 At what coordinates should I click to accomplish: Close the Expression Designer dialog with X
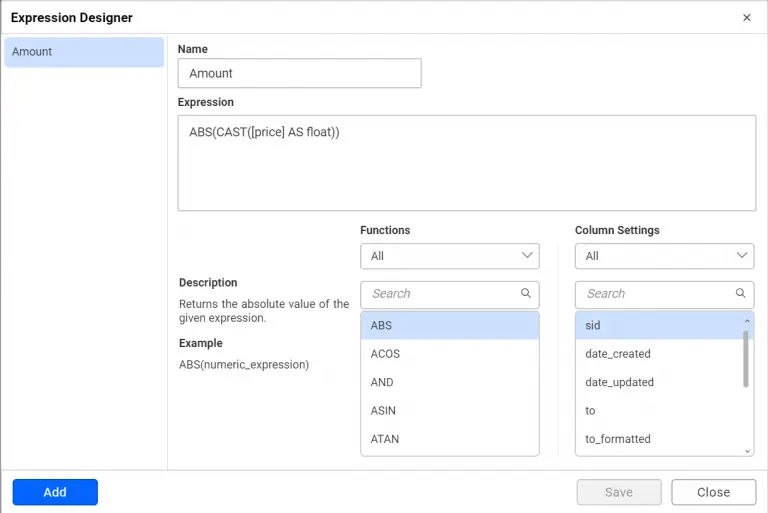747,18
